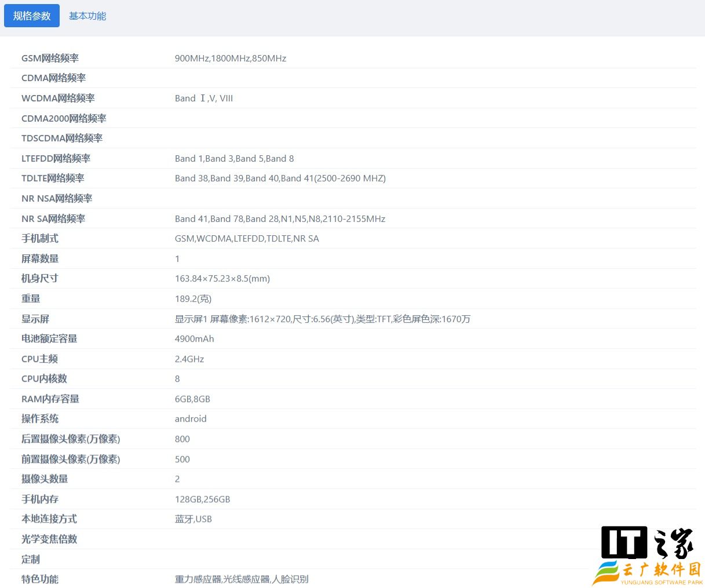705x588 pixels.
Task: Click the GSM网络频率 label
Action: (x=50, y=58)
